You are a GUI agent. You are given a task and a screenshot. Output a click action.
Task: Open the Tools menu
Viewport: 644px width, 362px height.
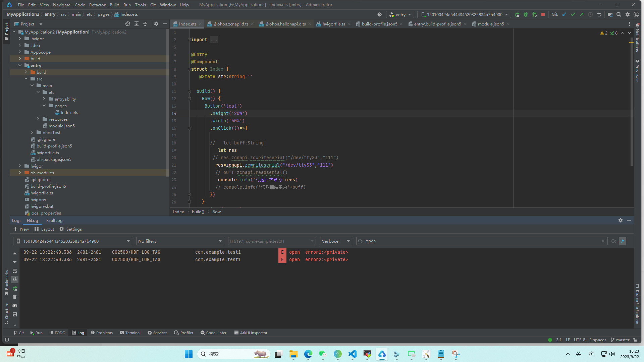point(140,5)
